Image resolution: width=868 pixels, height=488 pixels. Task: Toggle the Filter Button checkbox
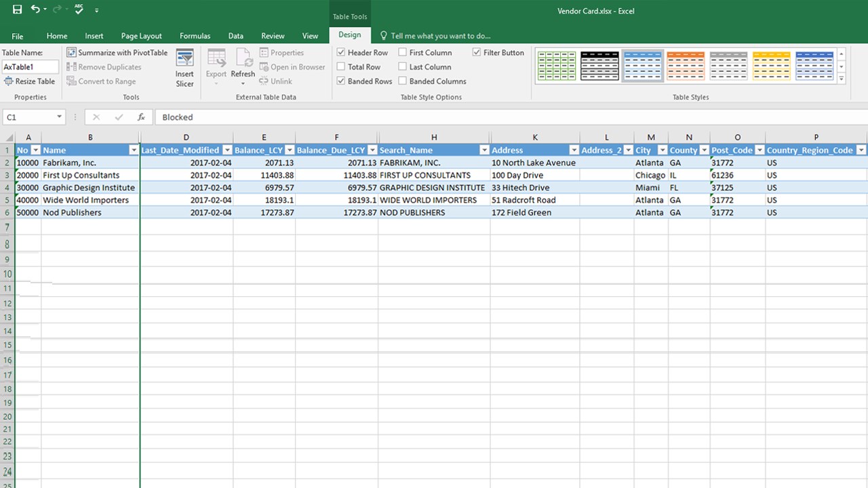pos(477,52)
